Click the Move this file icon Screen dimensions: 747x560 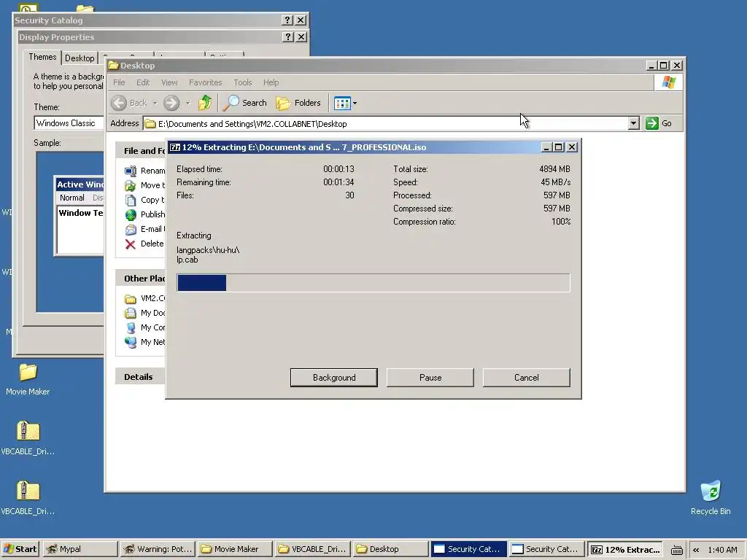(131, 186)
